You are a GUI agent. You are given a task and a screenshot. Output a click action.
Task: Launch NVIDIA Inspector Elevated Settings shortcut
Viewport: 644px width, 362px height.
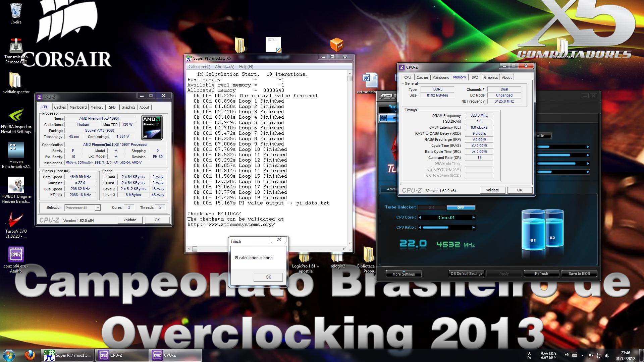tap(16, 121)
